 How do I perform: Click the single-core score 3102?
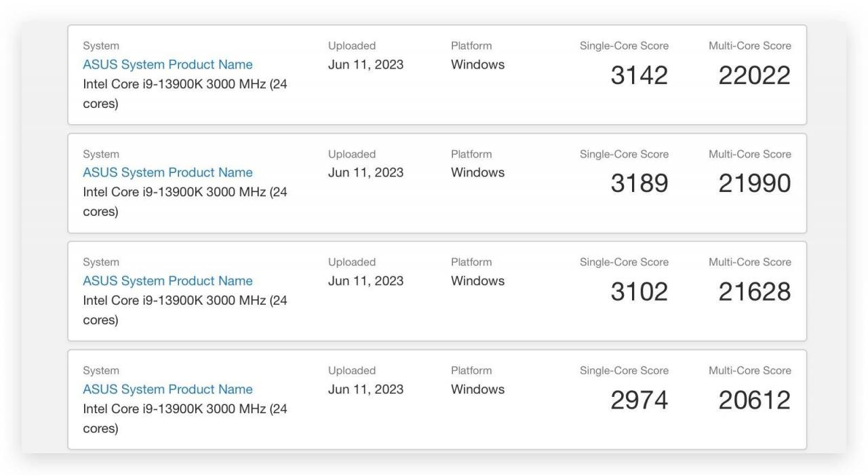pyautogui.click(x=639, y=292)
